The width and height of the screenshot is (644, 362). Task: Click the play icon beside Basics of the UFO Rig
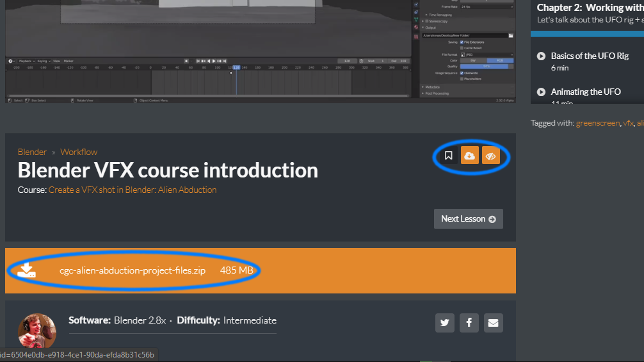pos(542,56)
